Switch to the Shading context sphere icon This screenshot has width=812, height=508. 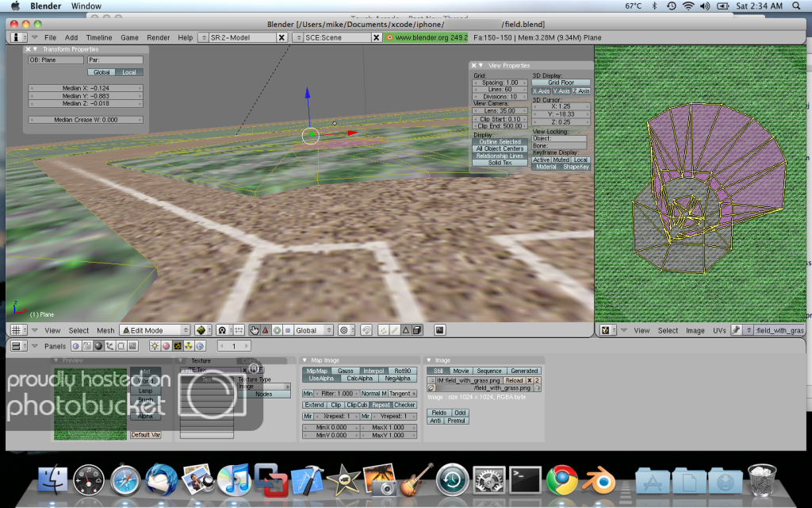[x=98, y=346]
